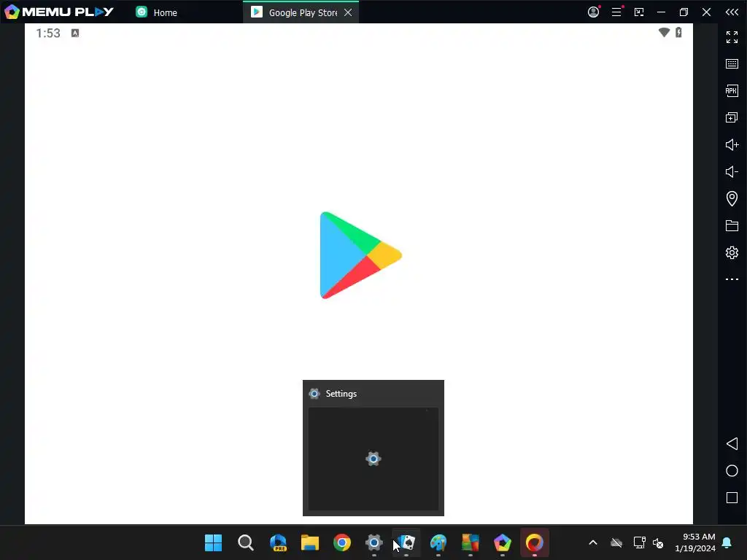Open Google Chrome from taskbar
Screen dimensions: 747x560
(x=342, y=542)
